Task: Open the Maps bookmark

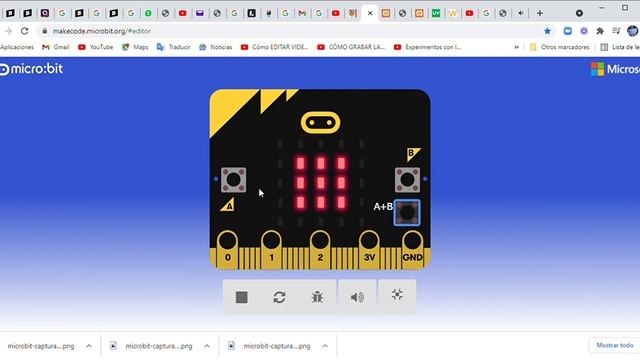Action: pyautogui.click(x=135, y=47)
